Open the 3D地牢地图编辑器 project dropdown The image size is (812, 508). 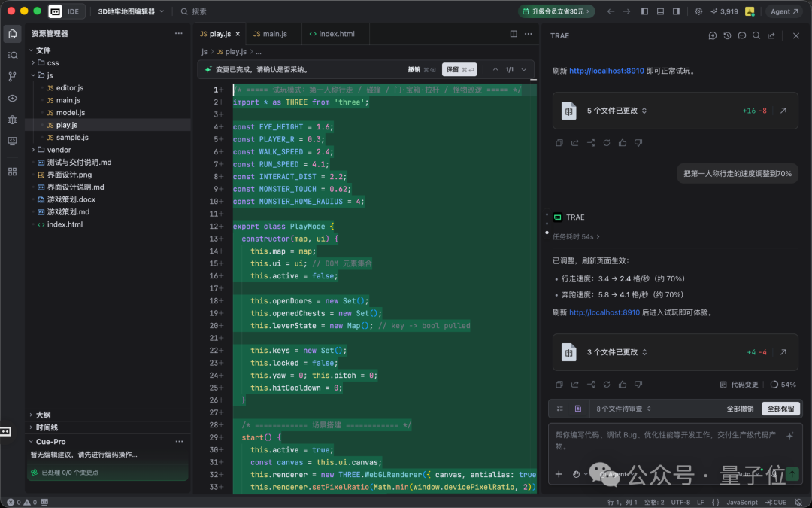131,11
